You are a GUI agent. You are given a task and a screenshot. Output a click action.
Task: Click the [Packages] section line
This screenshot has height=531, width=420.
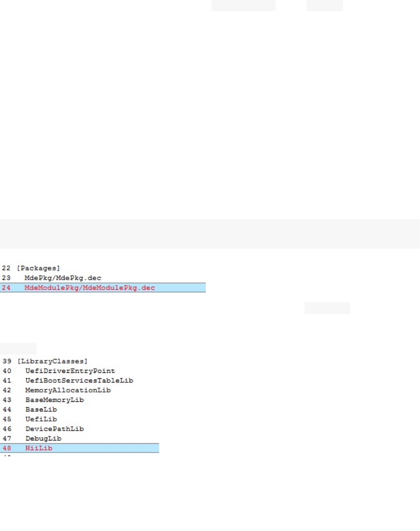tap(38, 268)
